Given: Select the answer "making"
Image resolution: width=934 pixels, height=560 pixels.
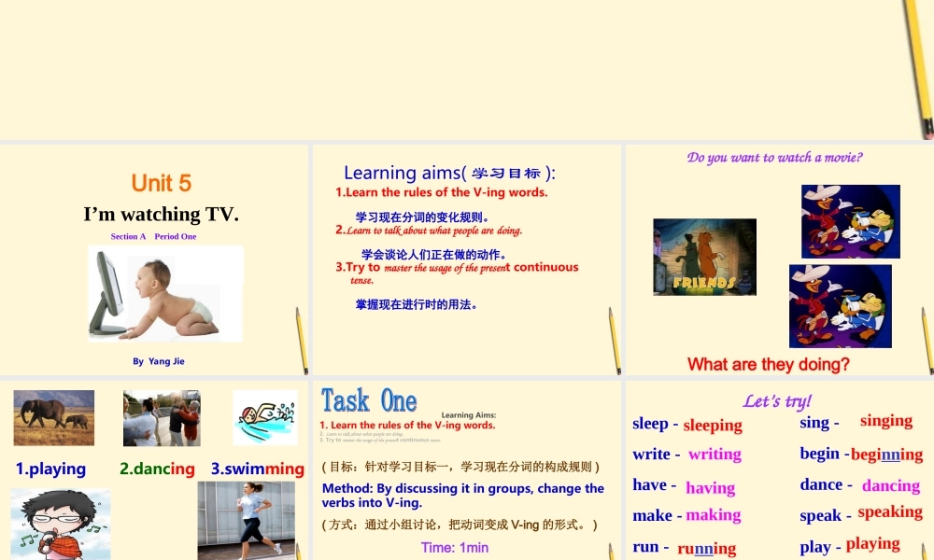Looking at the screenshot, I should pyautogui.click(x=714, y=515).
